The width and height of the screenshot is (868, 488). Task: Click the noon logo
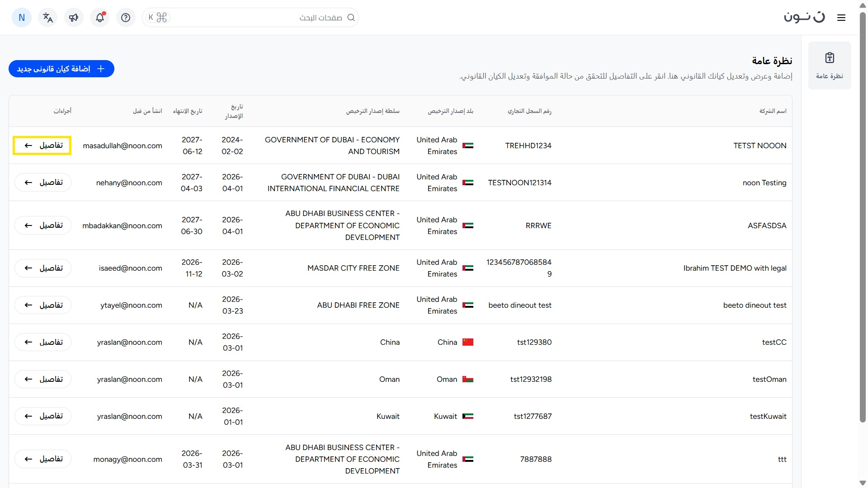804,18
